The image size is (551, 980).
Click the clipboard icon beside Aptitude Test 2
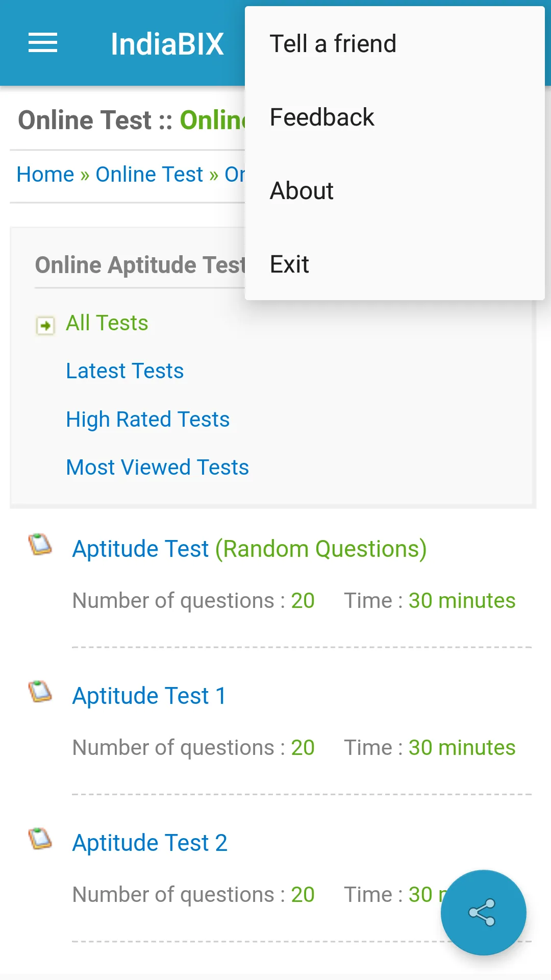[40, 839]
